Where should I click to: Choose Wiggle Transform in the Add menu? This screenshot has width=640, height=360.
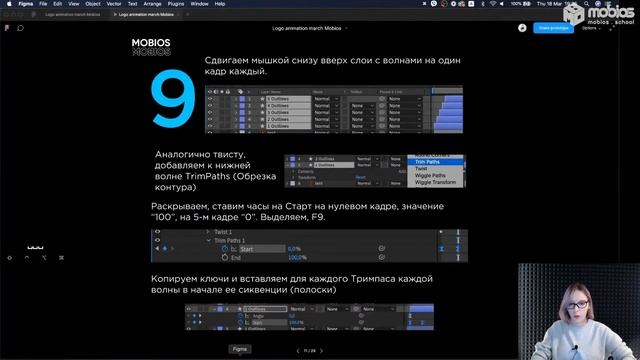point(436,182)
